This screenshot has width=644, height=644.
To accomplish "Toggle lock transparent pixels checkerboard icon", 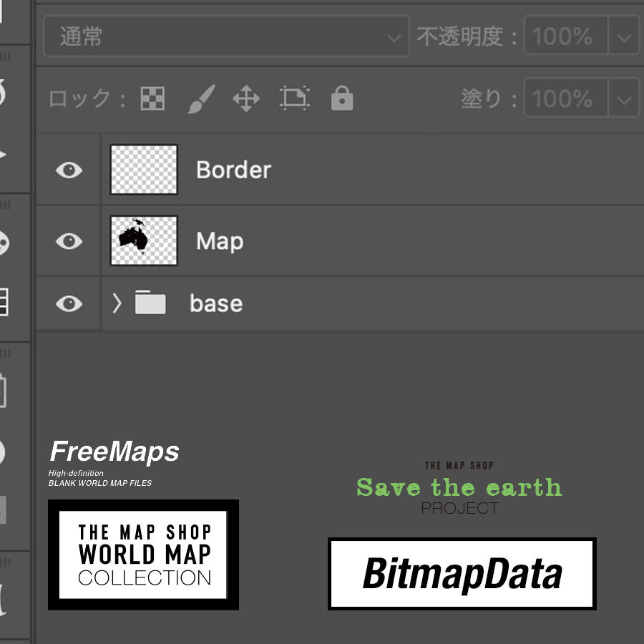I will point(152,99).
